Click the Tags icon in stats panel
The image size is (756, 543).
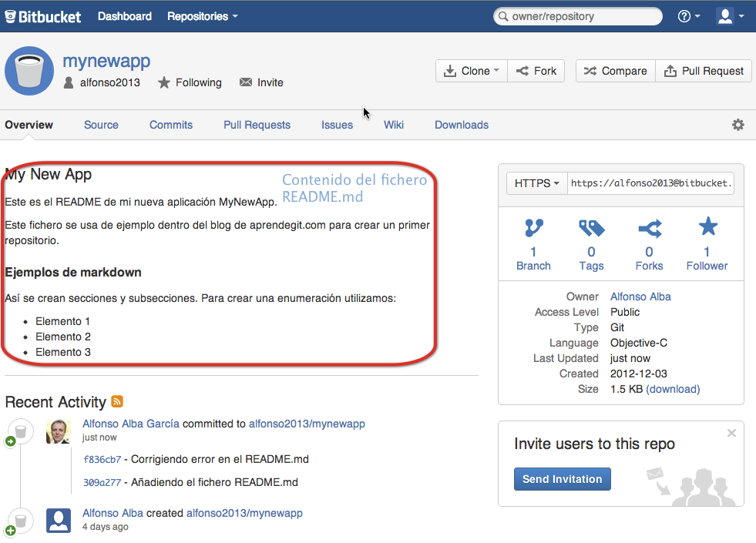click(591, 228)
